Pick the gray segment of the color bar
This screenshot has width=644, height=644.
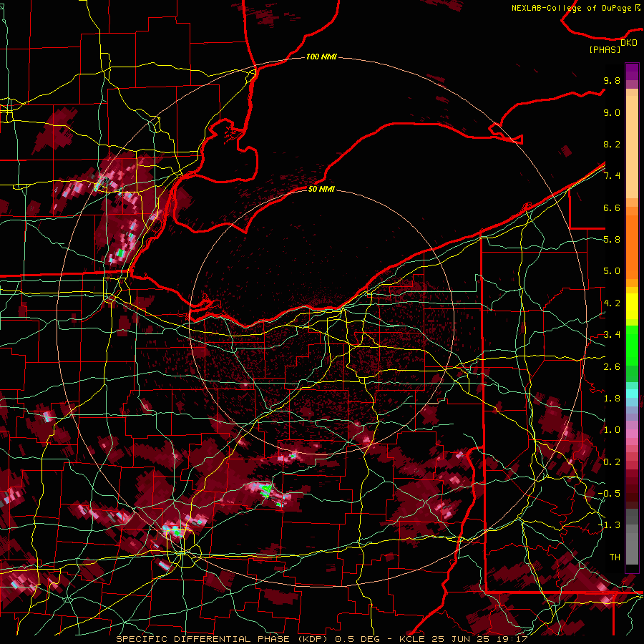(632, 538)
